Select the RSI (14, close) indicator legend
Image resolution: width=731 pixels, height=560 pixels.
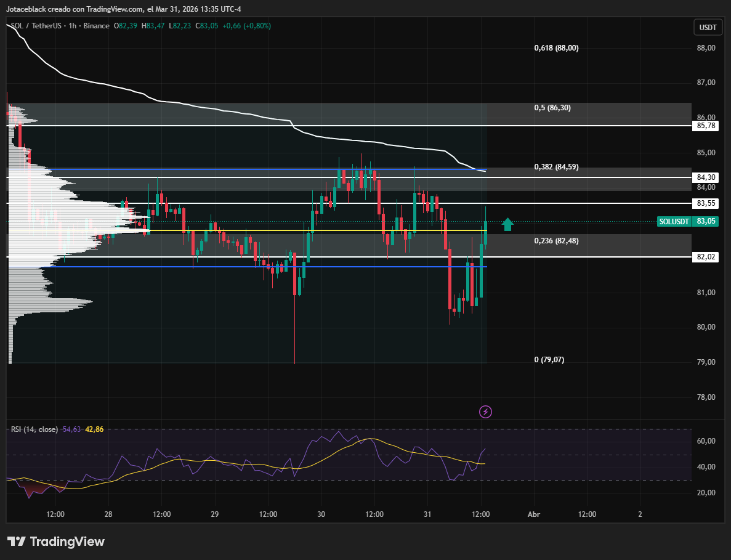(x=34, y=429)
